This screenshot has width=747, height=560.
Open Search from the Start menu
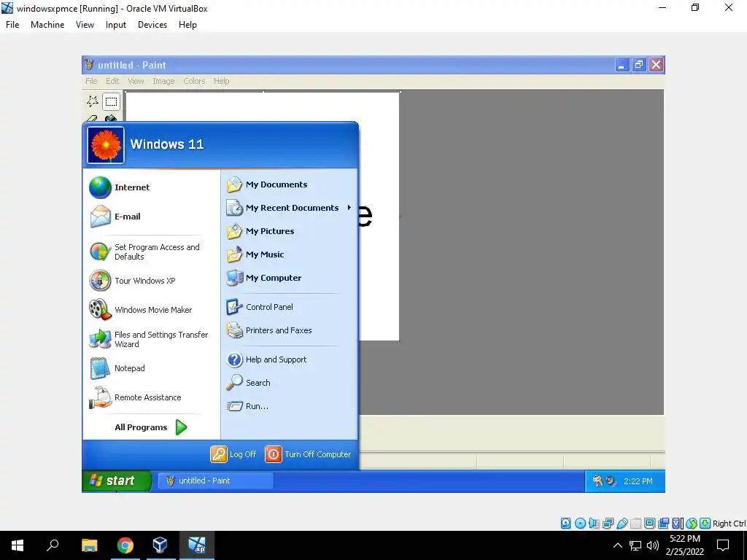click(248, 383)
